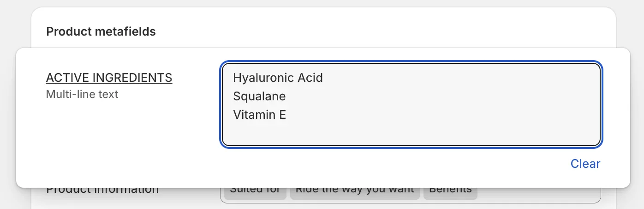Click the empty fourth line of the text area
This screenshot has height=209, width=644.
(x=323, y=133)
